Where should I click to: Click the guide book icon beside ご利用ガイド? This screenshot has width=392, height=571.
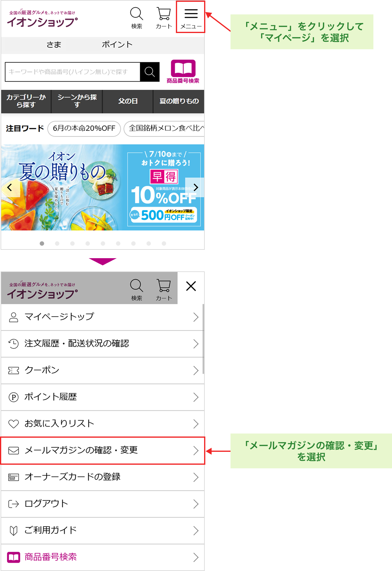pyautogui.click(x=14, y=531)
